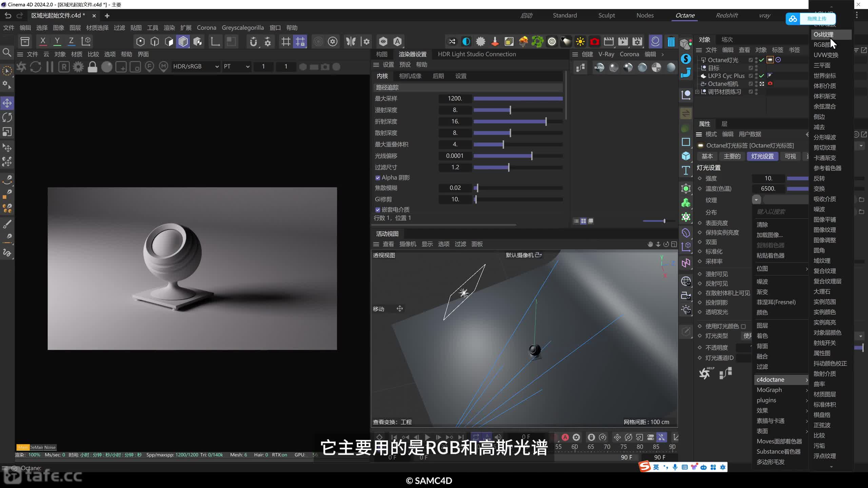The image size is (868, 488).
Task: Click the 纹理 dropdown arrow button
Action: (756, 200)
